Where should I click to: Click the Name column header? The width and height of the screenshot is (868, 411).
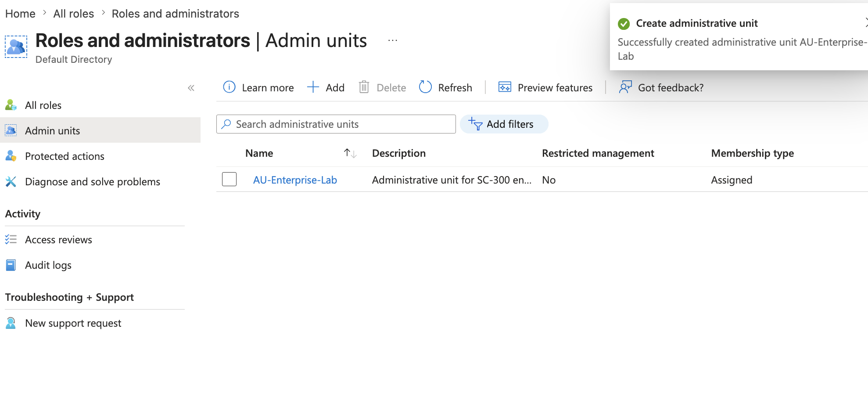pos(259,153)
